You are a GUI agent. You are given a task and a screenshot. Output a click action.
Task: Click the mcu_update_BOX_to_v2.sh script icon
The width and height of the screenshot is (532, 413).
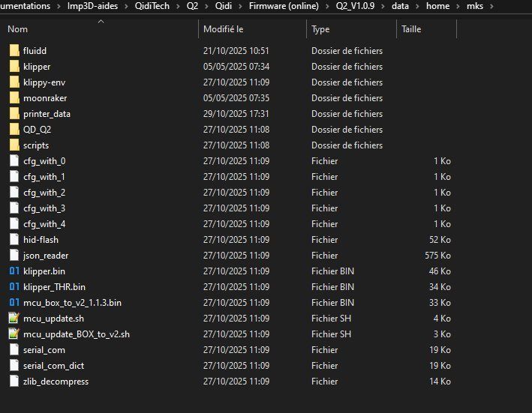14,334
